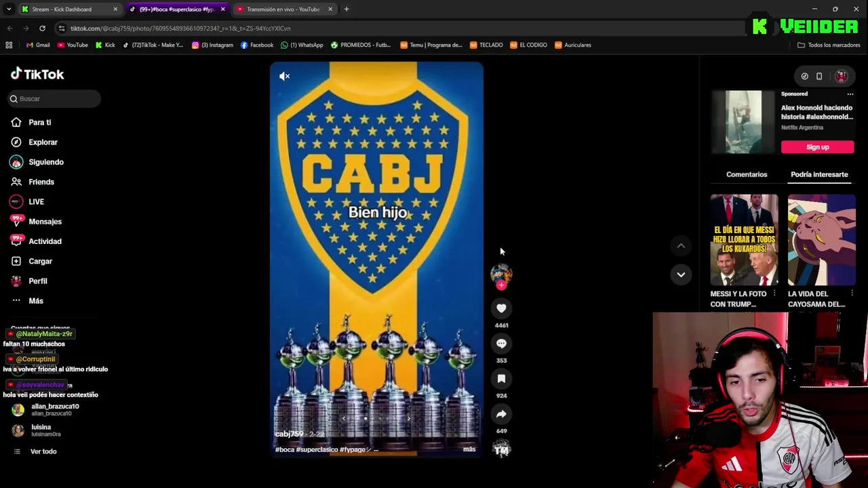
Task: Open Instagram bookmark
Action: point(213,45)
